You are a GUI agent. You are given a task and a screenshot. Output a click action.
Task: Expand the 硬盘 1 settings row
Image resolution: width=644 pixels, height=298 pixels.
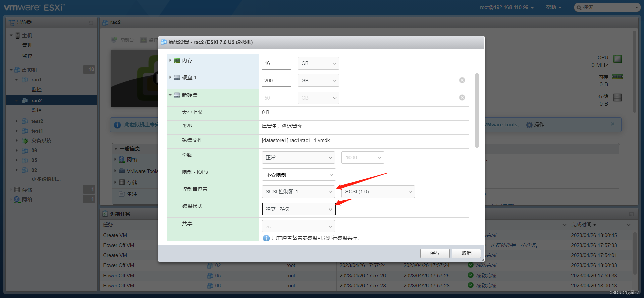pyautogui.click(x=170, y=77)
